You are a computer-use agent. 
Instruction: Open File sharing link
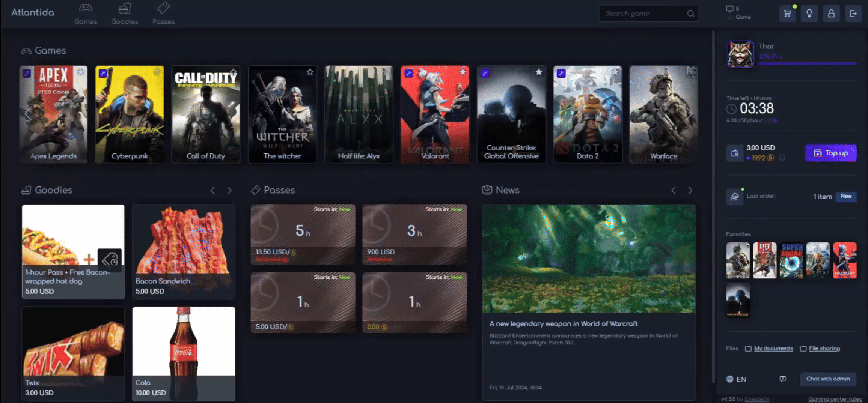[x=824, y=349]
